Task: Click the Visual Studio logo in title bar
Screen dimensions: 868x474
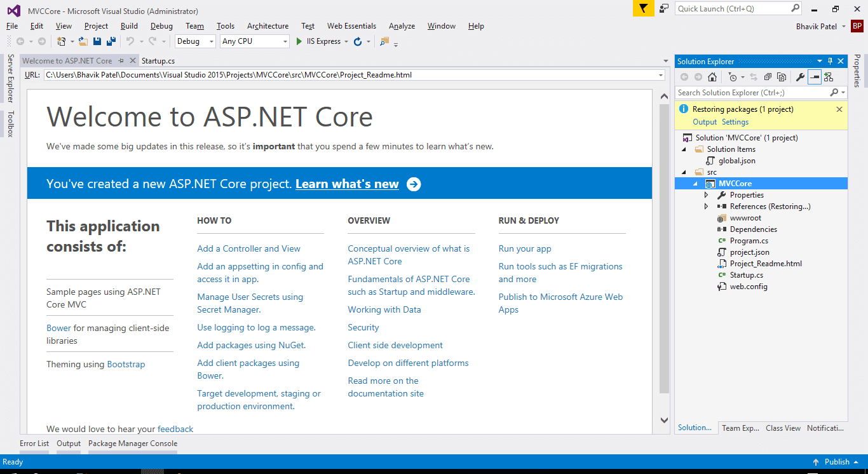Action: (13, 10)
